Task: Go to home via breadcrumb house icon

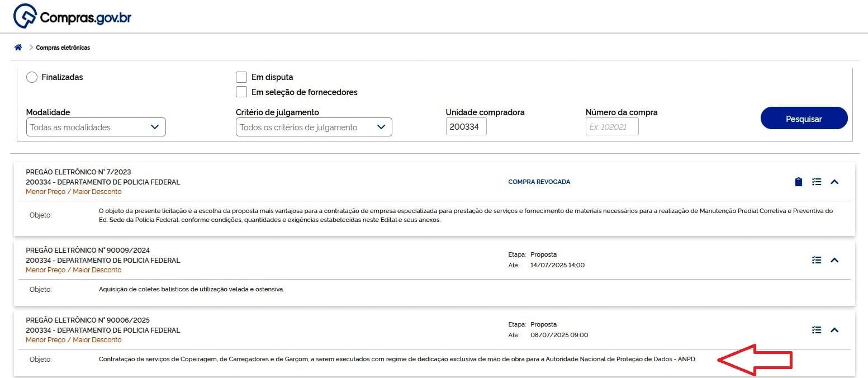Action: click(x=18, y=48)
